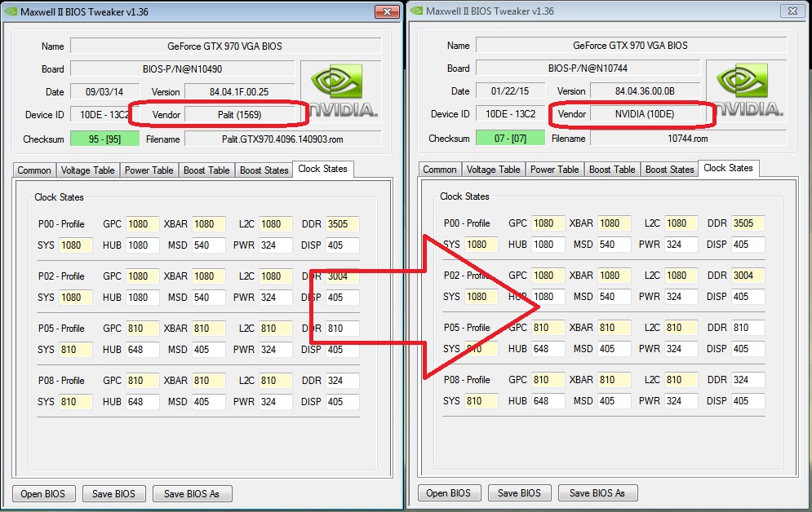Click the Date field showing 09/03/14

tap(104, 91)
